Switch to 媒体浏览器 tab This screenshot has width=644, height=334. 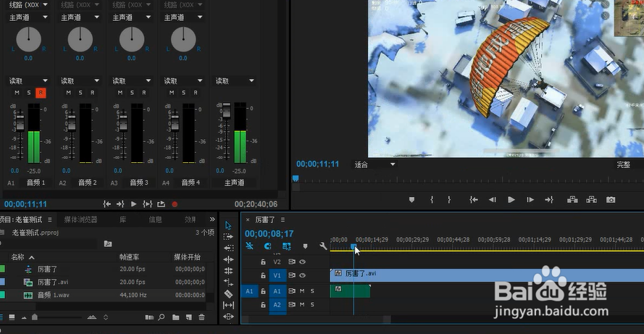pyautogui.click(x=80, y=220)
